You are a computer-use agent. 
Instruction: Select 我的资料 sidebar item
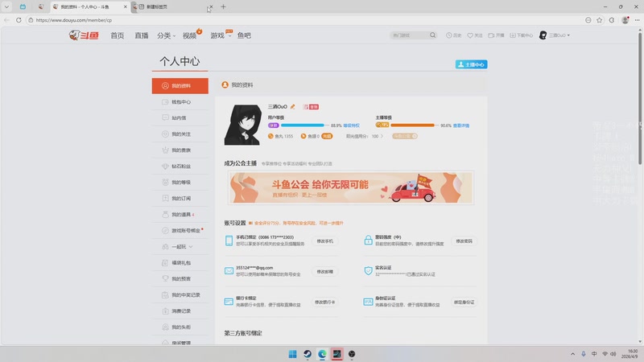pos(180,86)
